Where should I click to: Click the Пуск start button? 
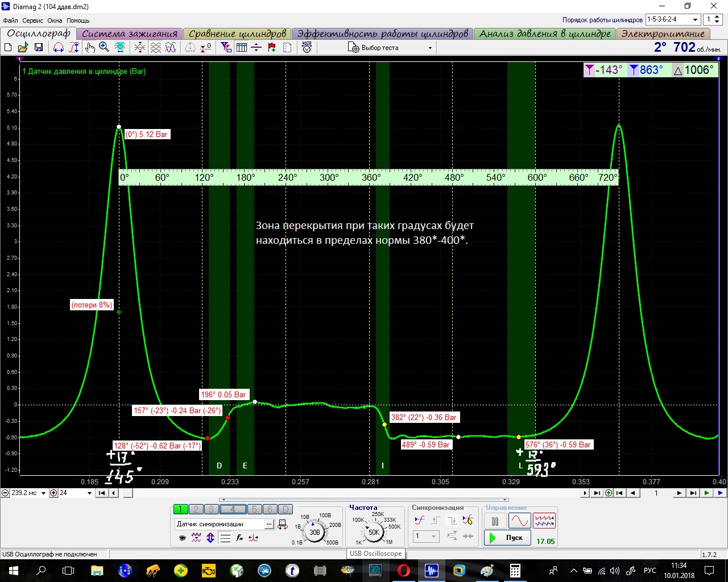508,538
